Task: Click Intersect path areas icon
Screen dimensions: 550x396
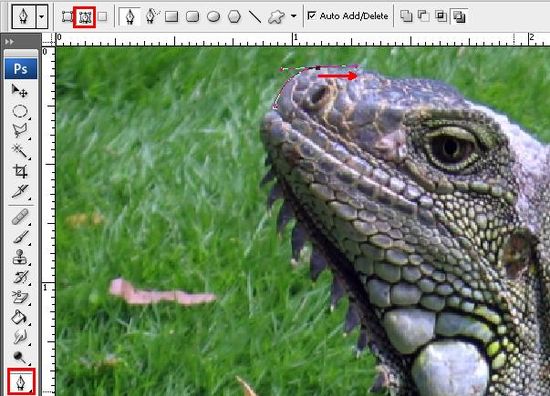Action: pos(441,16)
